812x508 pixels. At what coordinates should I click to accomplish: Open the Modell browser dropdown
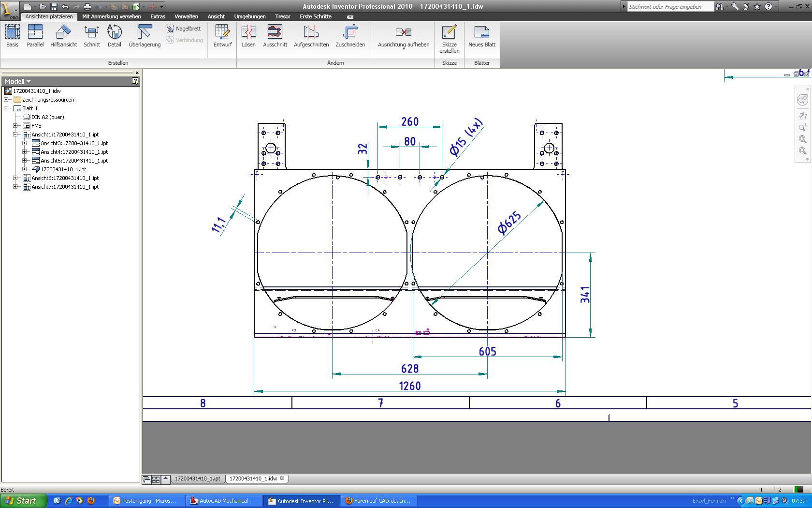18,81
